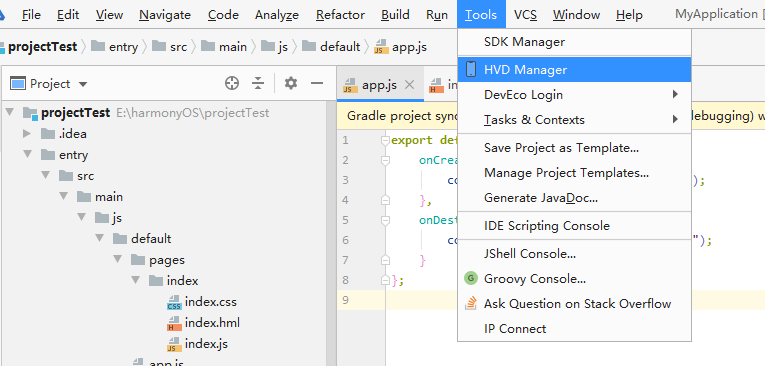Collapse the js folder arrow
This screenshot has height=366, width=765.
click(82, 217)
